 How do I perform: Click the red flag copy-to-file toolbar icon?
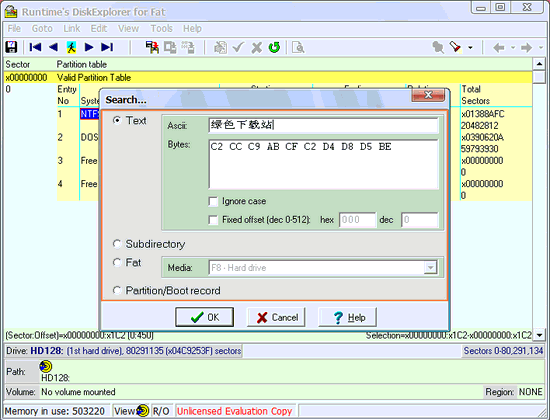tap(152, 47)
